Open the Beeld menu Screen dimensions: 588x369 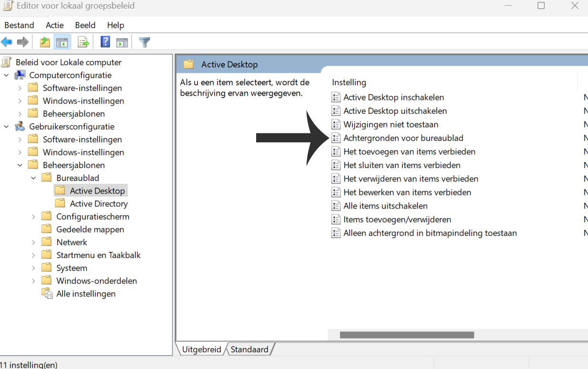coord(85,25)
